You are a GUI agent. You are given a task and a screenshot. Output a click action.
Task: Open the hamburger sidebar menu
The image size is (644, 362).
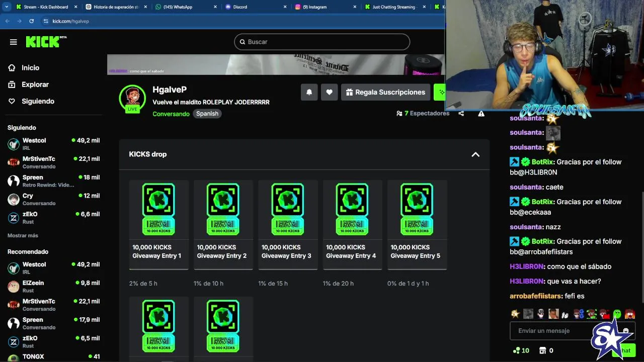pos(14,42)
